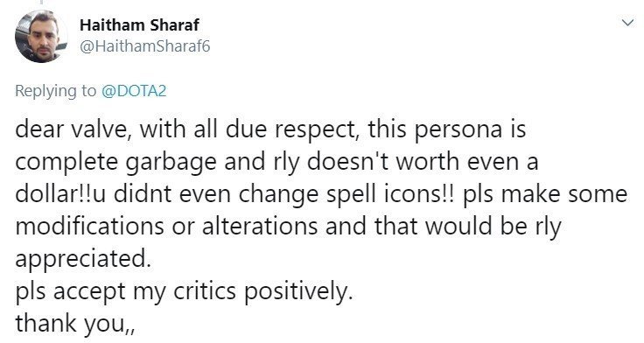Select the tweet line starting "dear valve"

tap(270, 129)
